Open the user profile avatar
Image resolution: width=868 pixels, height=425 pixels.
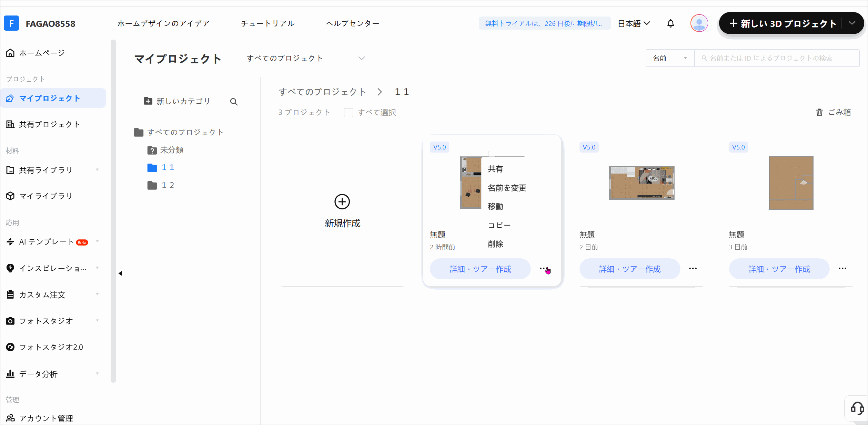[x=699, y=23]
